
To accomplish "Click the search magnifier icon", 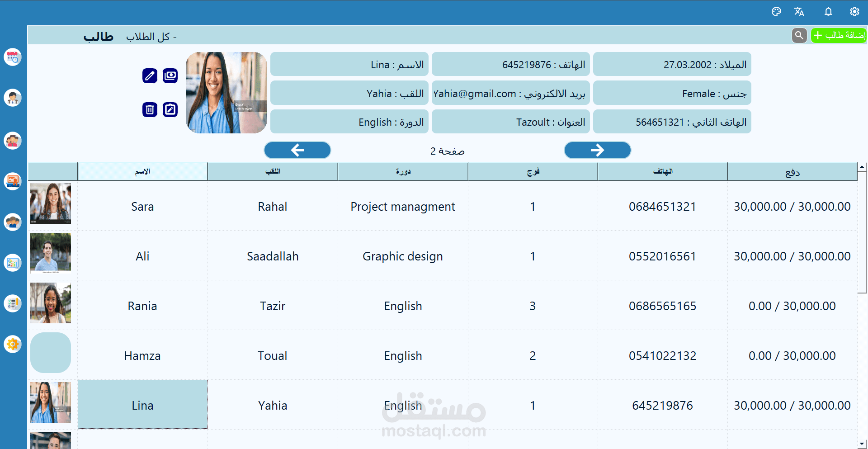I will click(x=799, y=35).
